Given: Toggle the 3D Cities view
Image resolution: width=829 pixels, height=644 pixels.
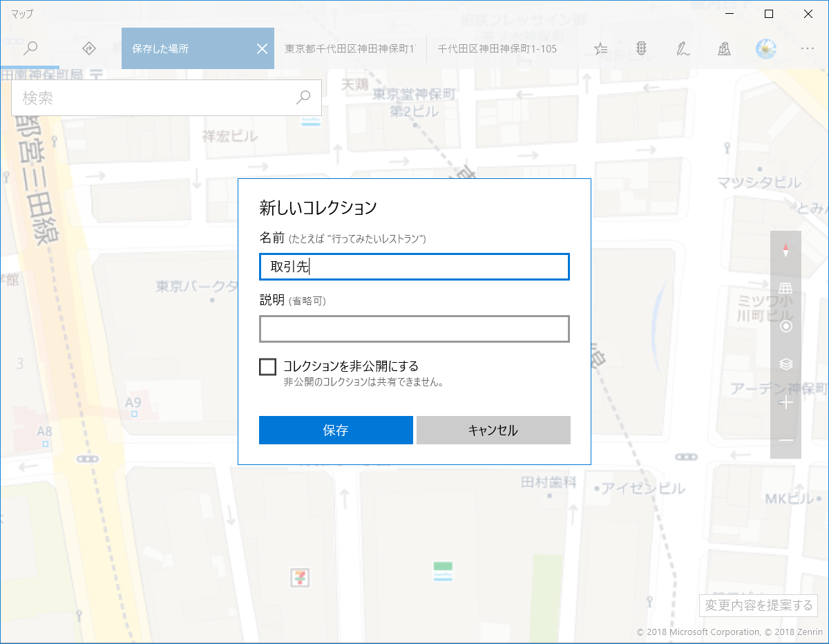Looking at the screenshot, I should (724, 48).
